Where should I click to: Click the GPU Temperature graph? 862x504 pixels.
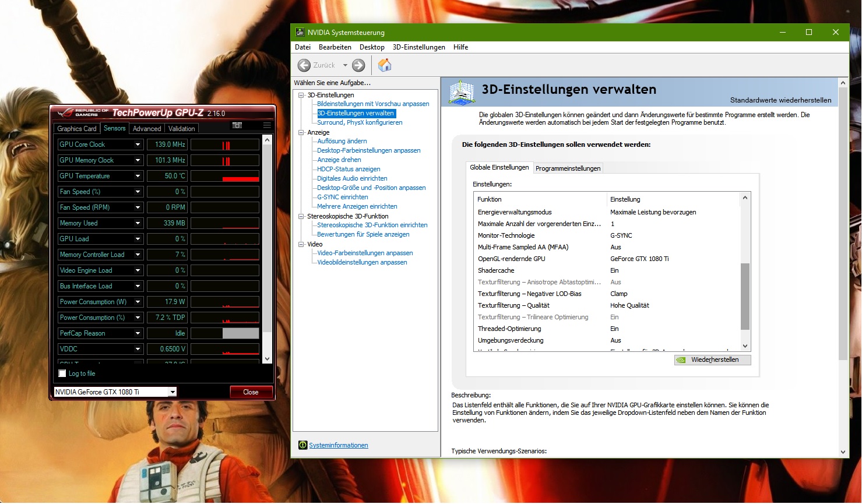[225, 176]
